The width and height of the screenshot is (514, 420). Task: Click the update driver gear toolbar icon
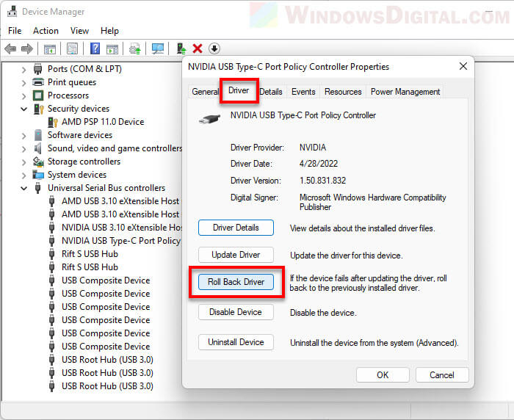pyautogui.click(x=135, y=49)
